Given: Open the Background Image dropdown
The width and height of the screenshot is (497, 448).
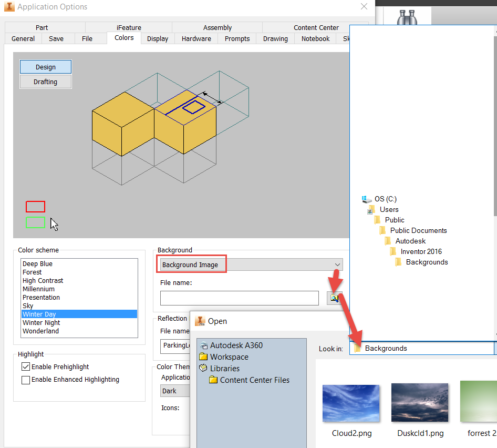Looking at the screenshot, I should coord(251,264).
